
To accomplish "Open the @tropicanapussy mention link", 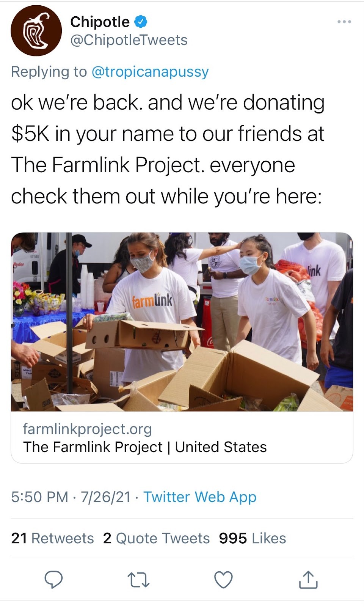I will [150, 72].
